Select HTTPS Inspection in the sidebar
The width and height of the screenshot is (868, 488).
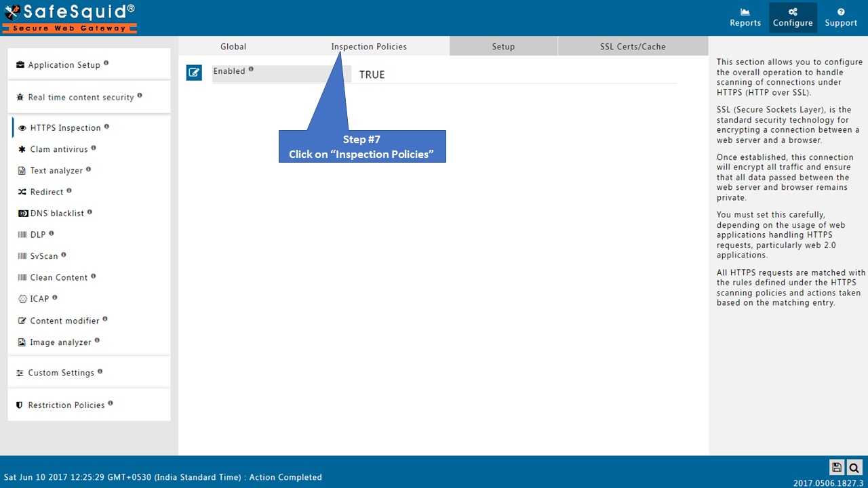click(x=65, y=127)
